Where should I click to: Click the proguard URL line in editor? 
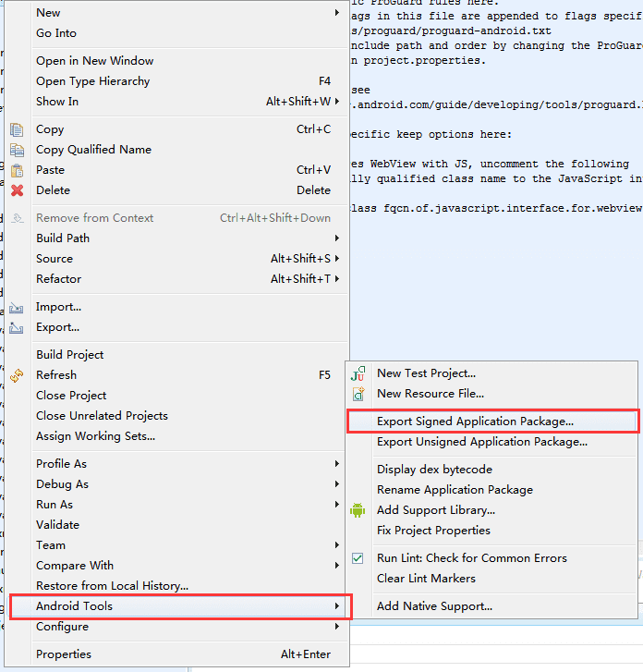click(497, 105)
